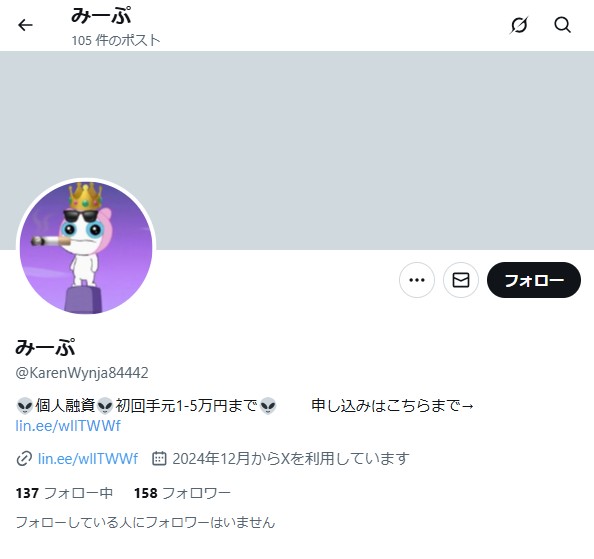Click the chain link icon
This screenshot has width=594, height=559.
(24, 459)
